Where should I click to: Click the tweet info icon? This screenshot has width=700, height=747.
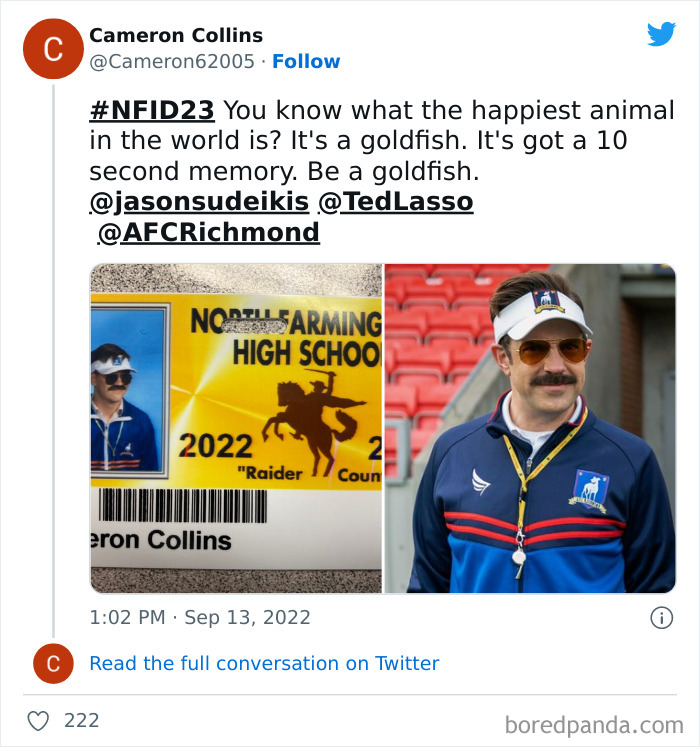click(x=661, y=618)
